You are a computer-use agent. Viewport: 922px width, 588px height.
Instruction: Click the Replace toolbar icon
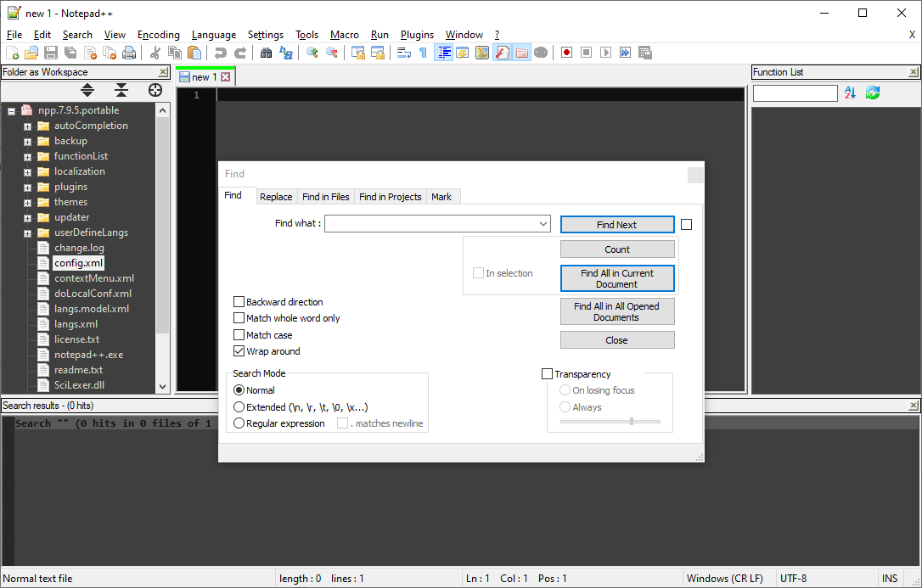coord(286,53)
